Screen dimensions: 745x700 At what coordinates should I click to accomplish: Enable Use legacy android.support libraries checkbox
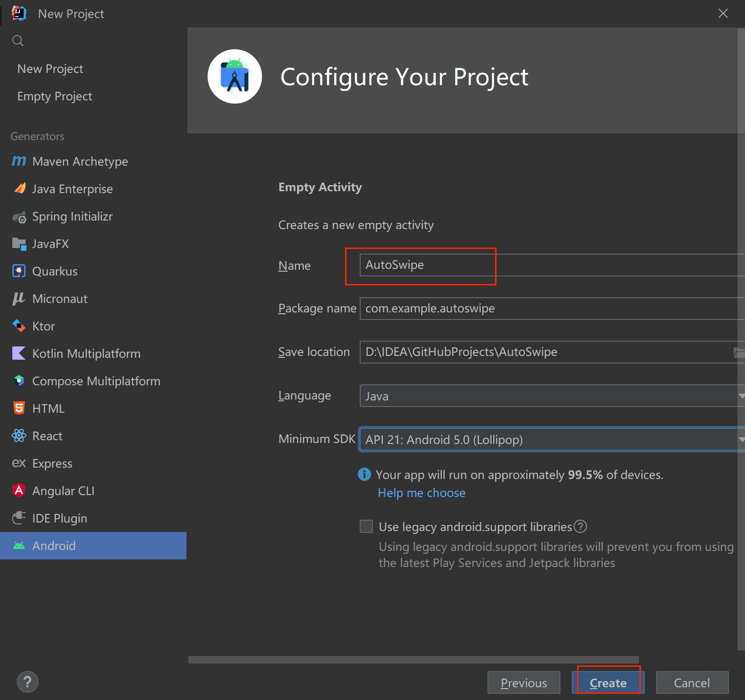click(x=366, y=526)
